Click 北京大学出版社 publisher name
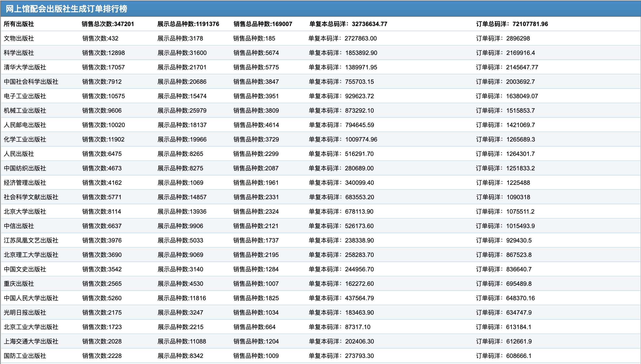This screenshot has width=641, height=364. (25, 212)
